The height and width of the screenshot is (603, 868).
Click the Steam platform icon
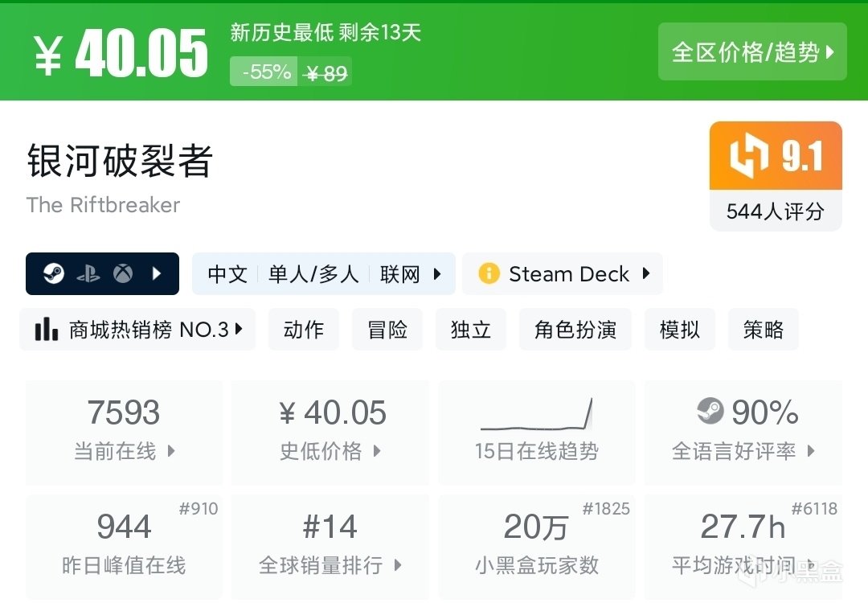[x=54, y=274]
